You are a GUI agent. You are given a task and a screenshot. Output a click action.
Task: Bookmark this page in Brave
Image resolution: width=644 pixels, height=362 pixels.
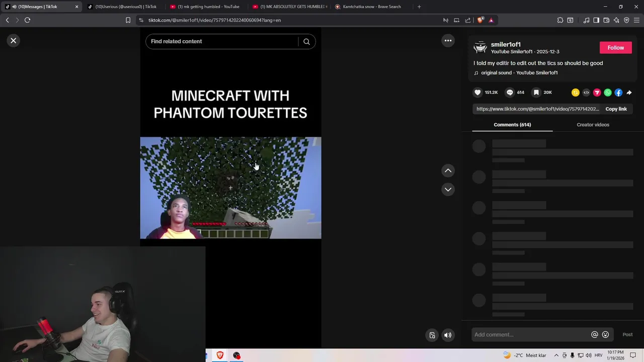point(128,20)
